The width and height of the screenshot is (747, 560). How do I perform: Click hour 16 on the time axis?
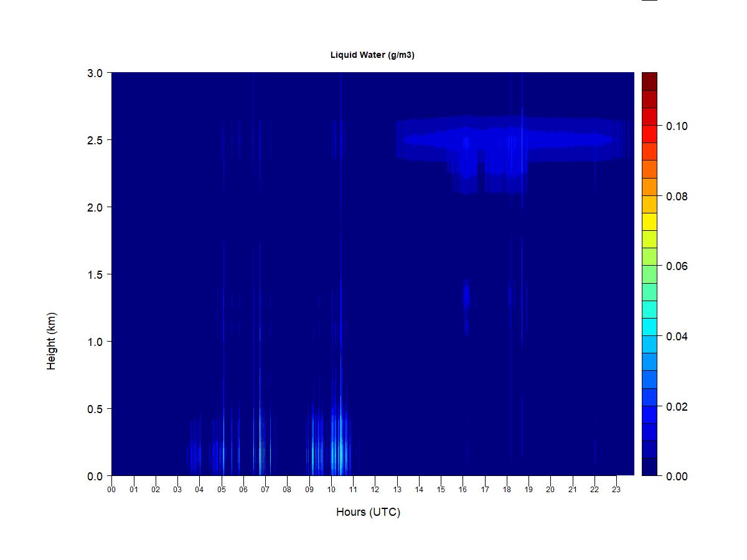[x=463, y=490]
